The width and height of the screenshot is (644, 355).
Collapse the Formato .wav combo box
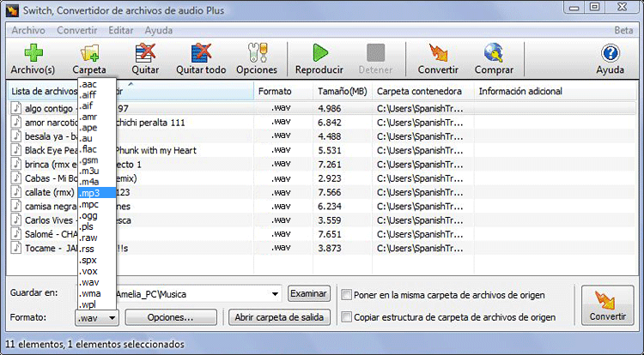point(97,317)
